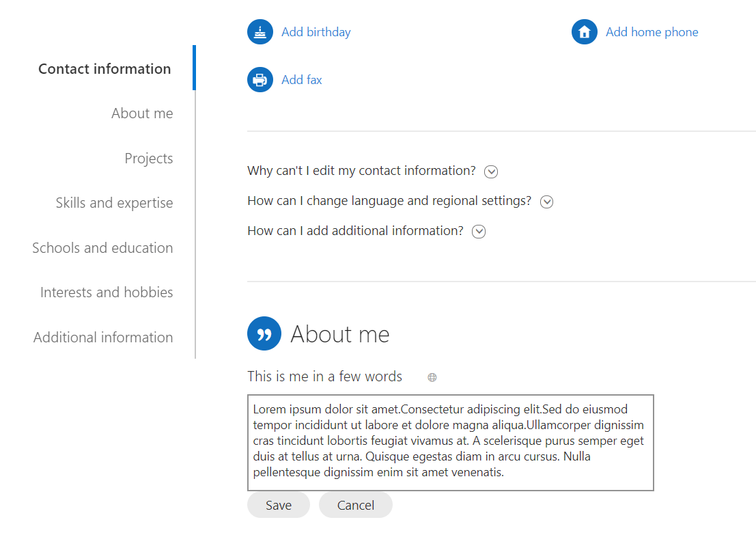Open the Additional information section
The height and width of the screenshot is (535, 756).
point(103,338)
